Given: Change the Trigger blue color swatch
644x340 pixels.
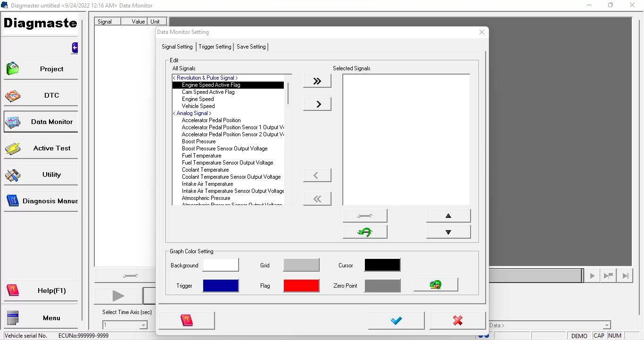Looking at the screenshot, I should (221, 286).
